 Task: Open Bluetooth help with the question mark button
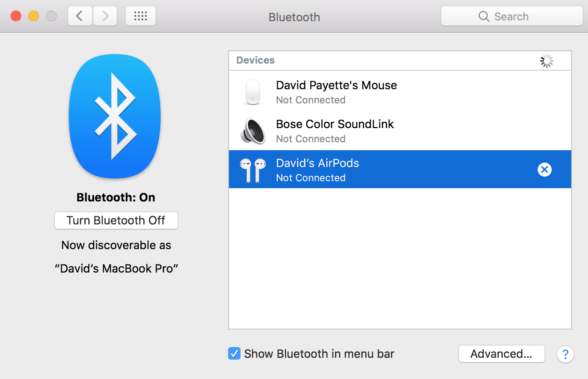click(x=565, y=354)
